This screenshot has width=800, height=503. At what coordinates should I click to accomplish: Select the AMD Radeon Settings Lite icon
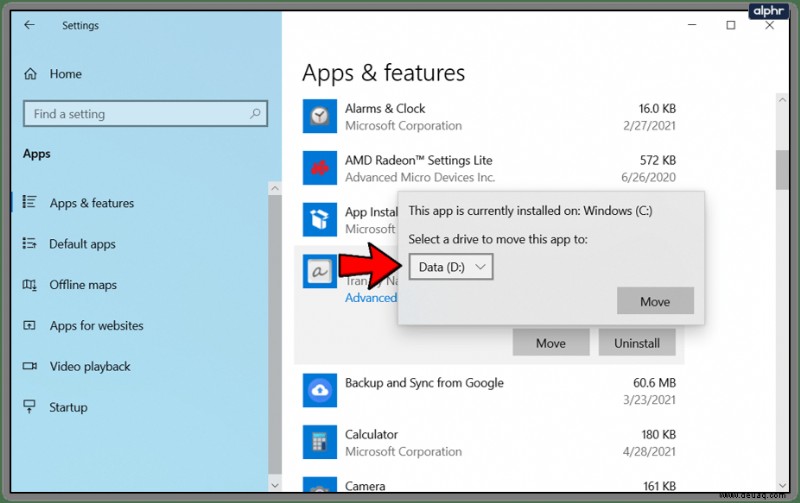click(319, 168)
